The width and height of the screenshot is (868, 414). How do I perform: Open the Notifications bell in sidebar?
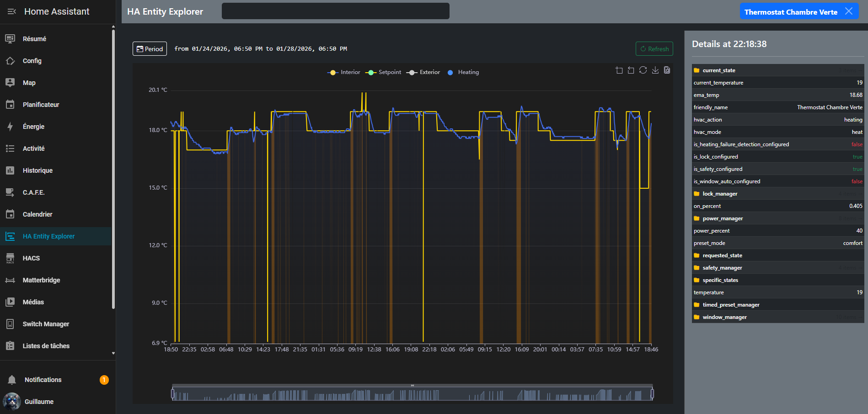pos(12,380)
